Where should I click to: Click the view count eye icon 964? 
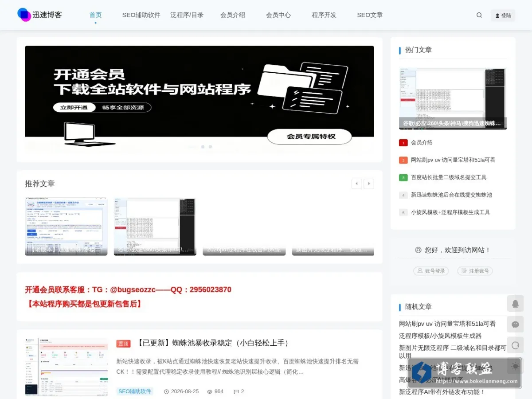click(x=210, y=391)
